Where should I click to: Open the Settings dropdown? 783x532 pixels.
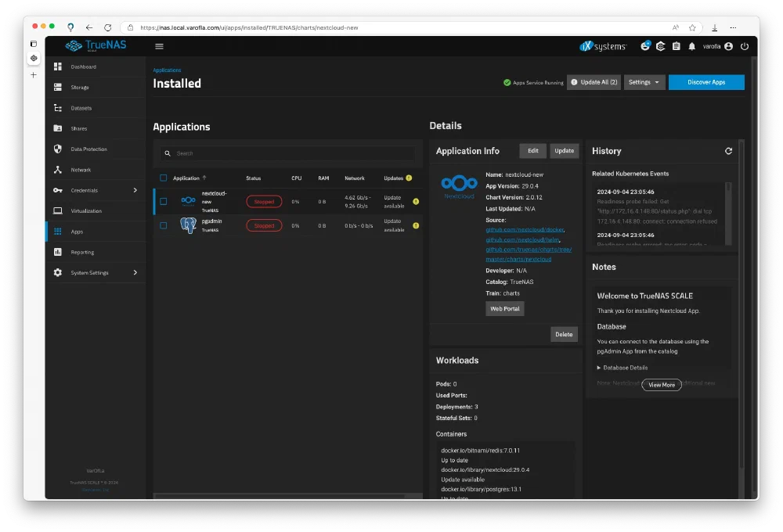(x=644, y=82)
